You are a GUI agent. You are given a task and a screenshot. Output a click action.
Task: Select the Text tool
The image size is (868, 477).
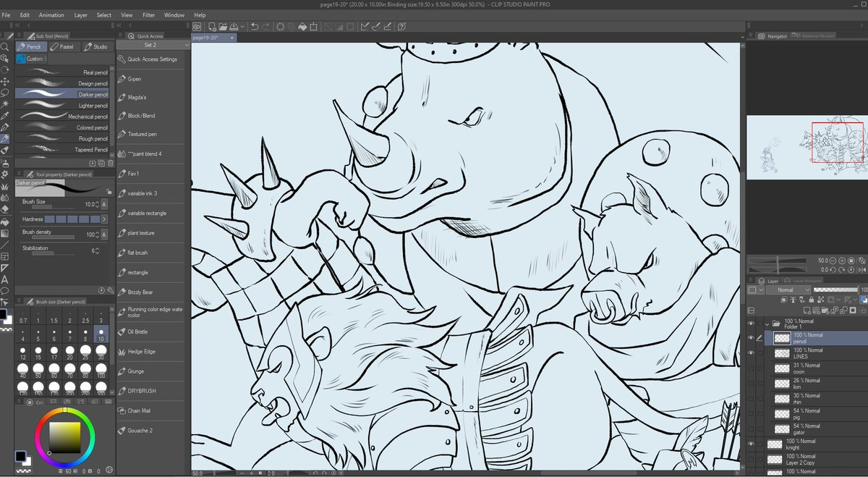pyautogui.click(x=4, y=279)
